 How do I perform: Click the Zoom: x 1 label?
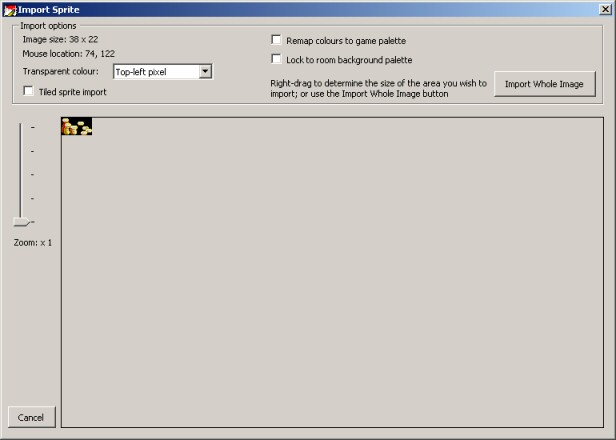(x=33, y=242)
